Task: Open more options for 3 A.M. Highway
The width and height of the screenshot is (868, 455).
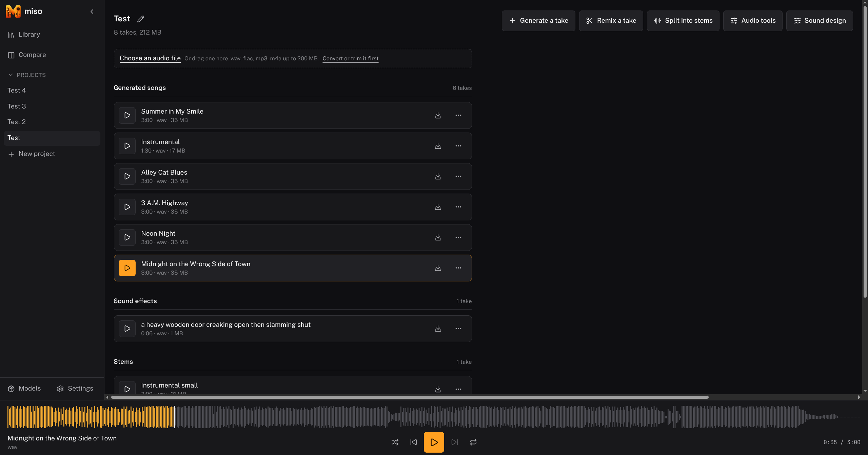Action: click(x=458, y=207)
